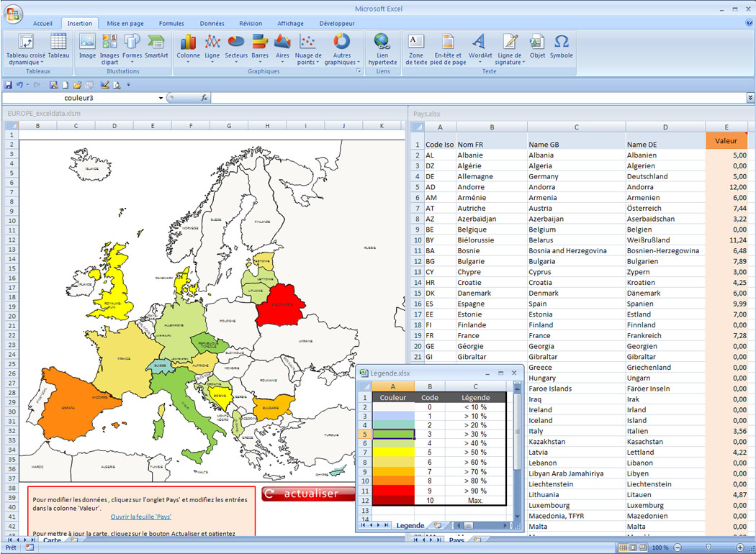The height and width of the screenshot is (554, 756).
Task: Select the Valeur header cell in Pays.xlsx
Action: click(726, 141)
